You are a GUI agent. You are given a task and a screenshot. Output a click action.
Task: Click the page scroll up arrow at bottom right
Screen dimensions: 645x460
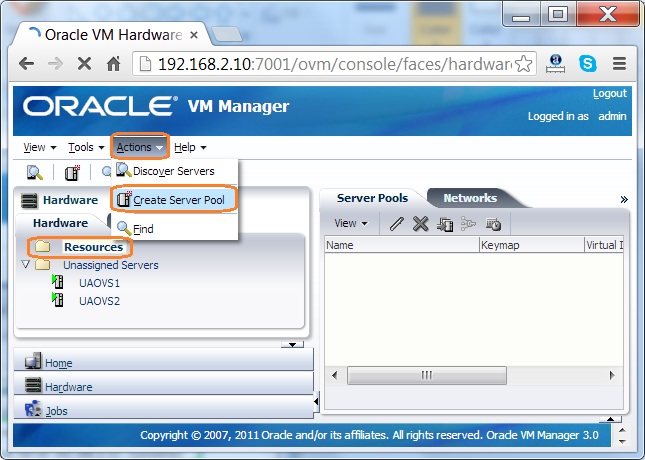[x=622, y=430]
